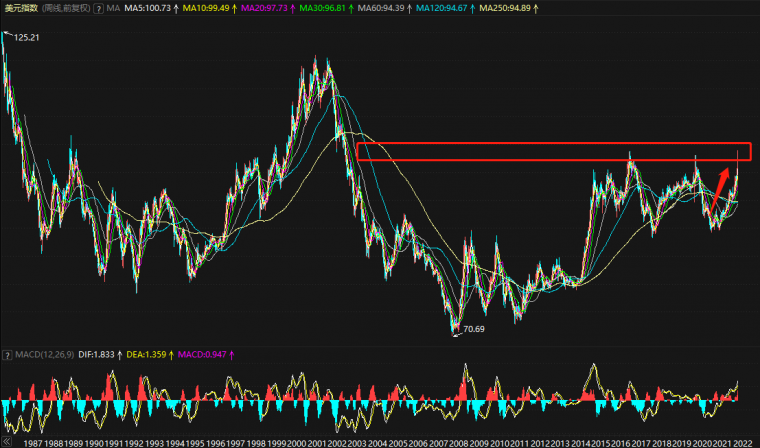
Task: Click the 125.21 high price label
Action: pos(27,38)
